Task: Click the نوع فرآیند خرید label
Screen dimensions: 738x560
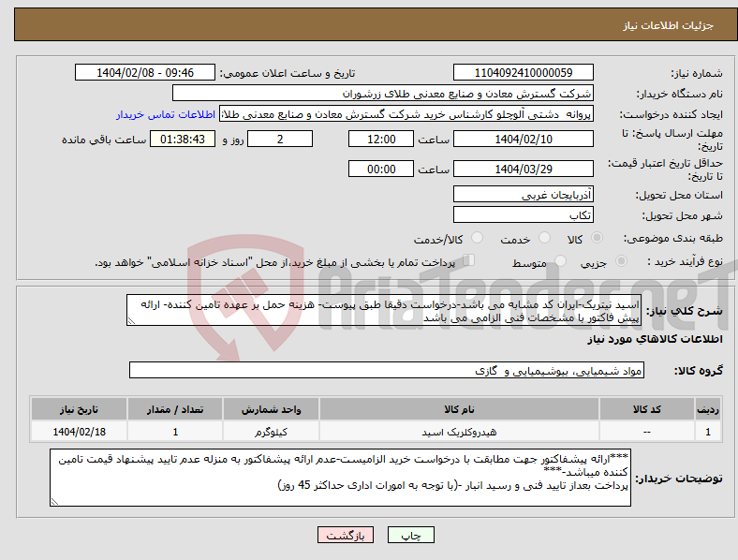Action: (685, 261)
